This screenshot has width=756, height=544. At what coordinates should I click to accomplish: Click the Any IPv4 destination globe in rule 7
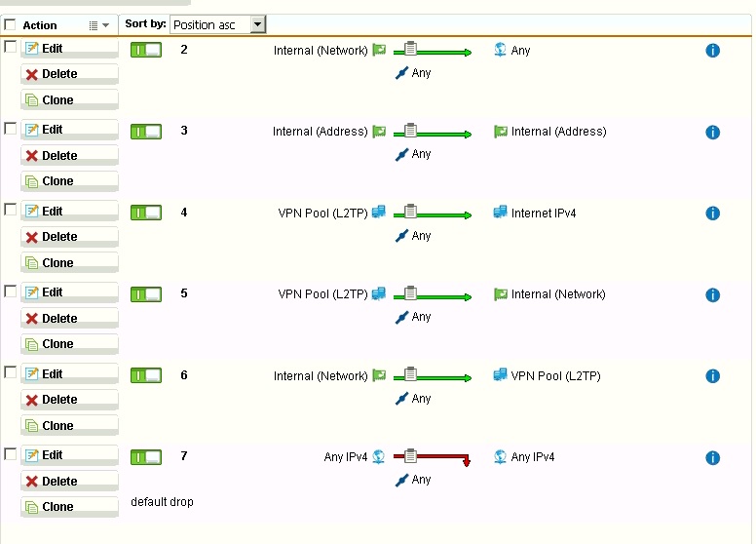pos(500,456)
